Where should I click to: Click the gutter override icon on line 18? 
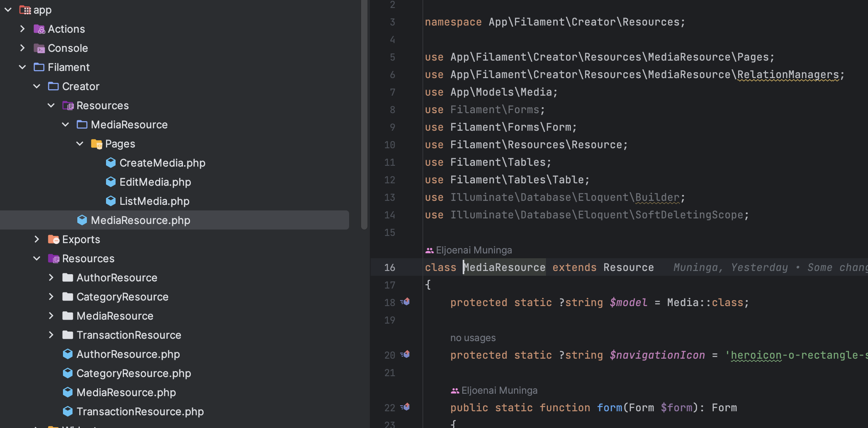[405, 302]
